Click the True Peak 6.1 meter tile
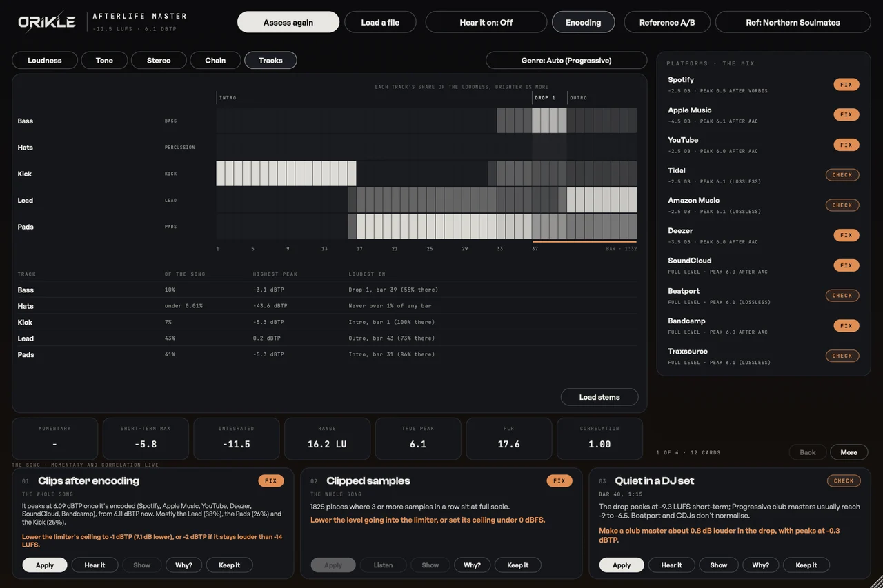The height and width of the screenshot is (588, 883). click(418, 438)
